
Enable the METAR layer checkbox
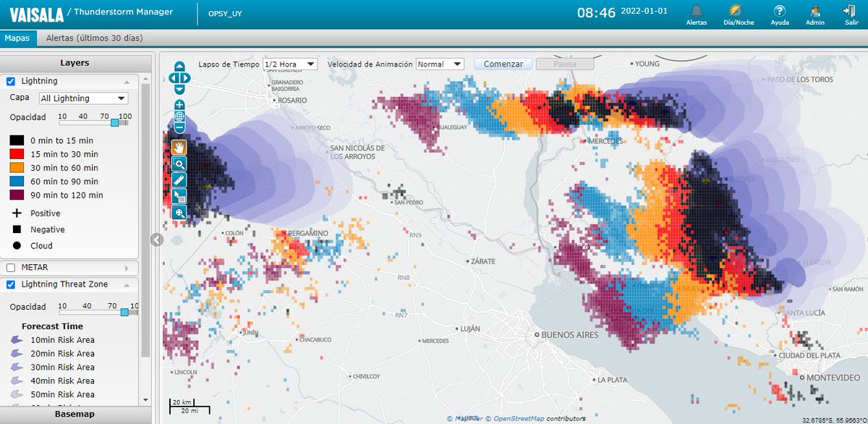12,268
